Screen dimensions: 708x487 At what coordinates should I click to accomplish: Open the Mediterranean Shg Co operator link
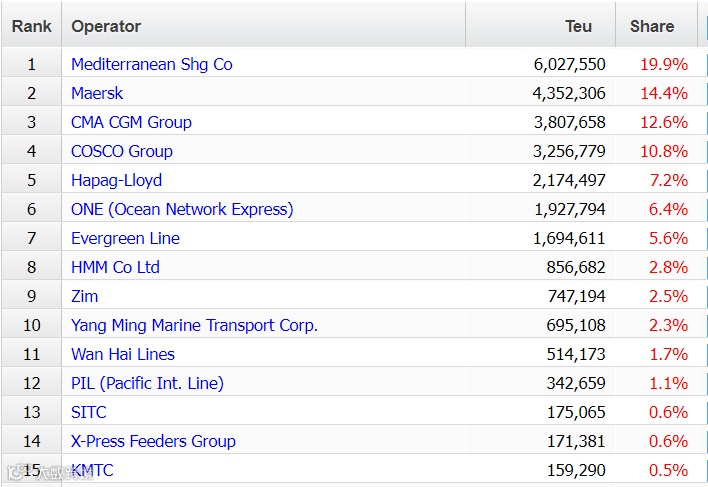pyautogui.click(x=151, y=64)
